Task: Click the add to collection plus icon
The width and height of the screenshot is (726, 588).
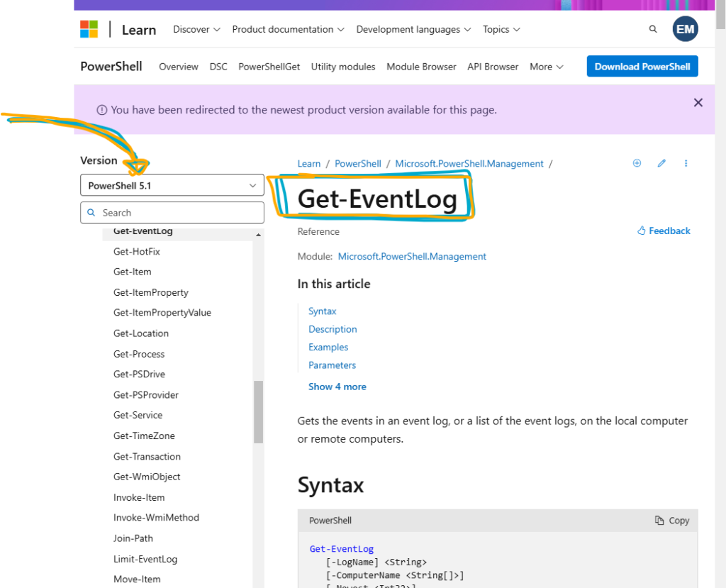Action: click(637, 163)
